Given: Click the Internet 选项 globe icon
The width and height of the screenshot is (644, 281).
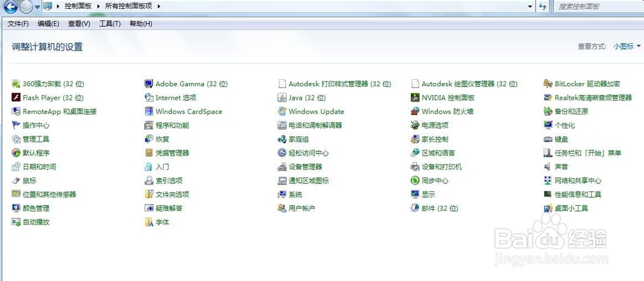Looking at the screenshot, I should pos(149,98).
